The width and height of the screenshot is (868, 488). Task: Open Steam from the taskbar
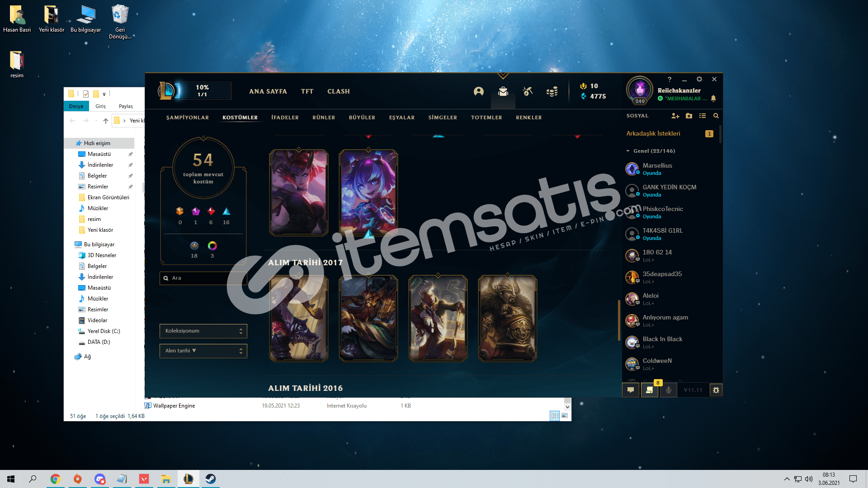tap(211, 479)
